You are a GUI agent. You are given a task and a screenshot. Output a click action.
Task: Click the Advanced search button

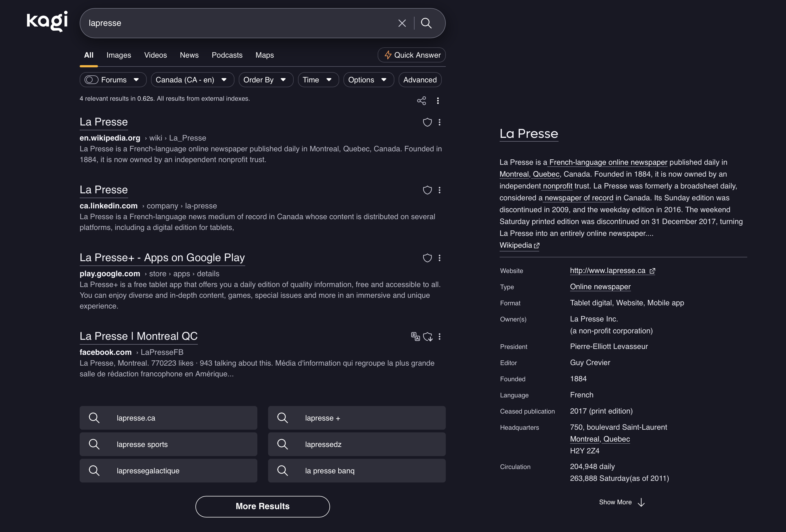[420, 80]
